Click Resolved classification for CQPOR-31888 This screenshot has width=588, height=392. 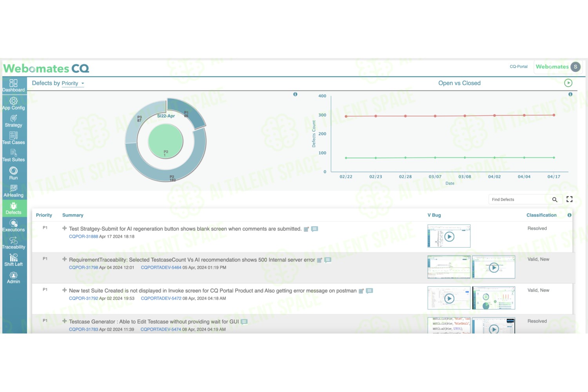click(537, 229)
